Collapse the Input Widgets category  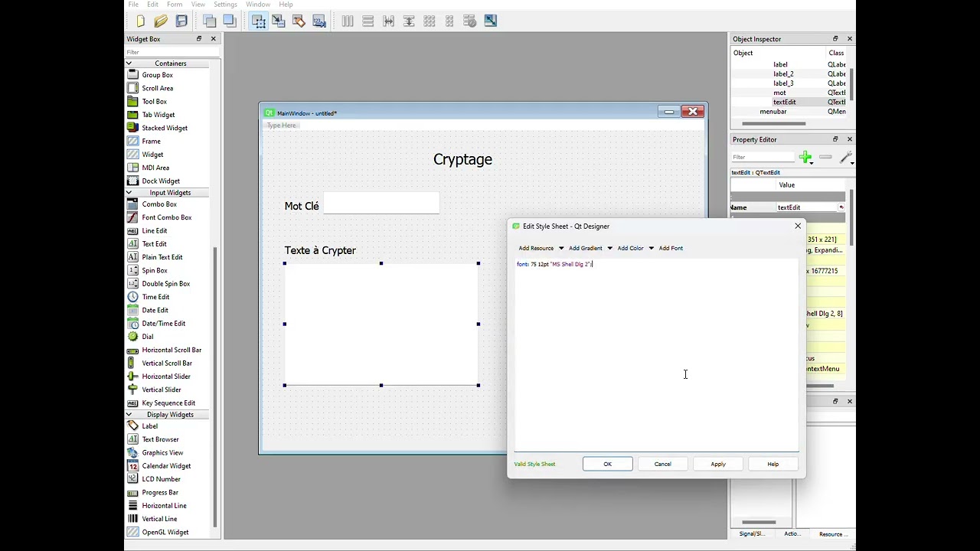click(129, 193)
